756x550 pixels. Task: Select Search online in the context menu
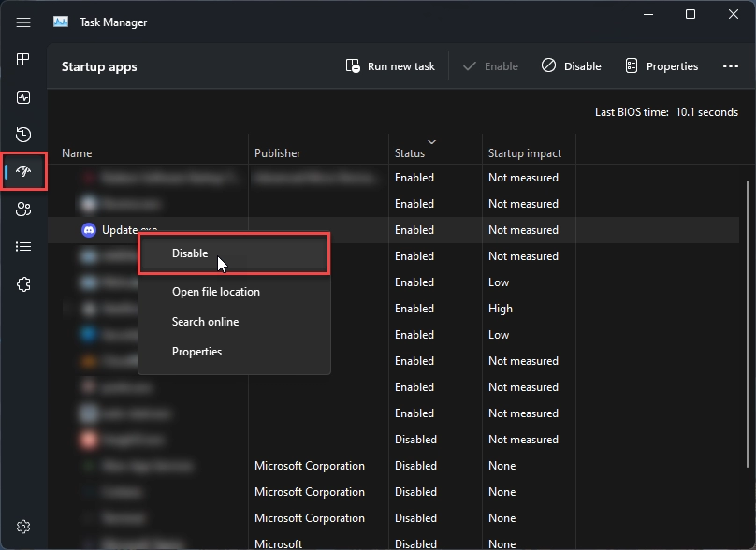(x=205, y=321)
